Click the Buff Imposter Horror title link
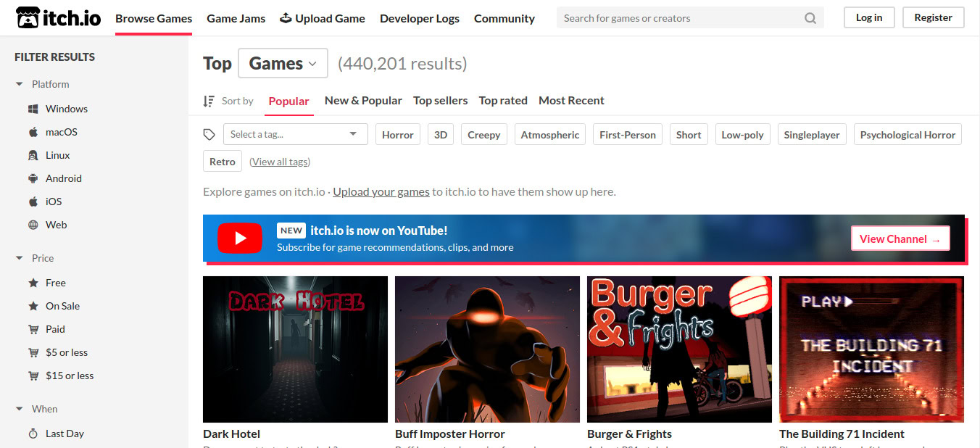Screen dimensions: 980x448 tap(450, 434)
